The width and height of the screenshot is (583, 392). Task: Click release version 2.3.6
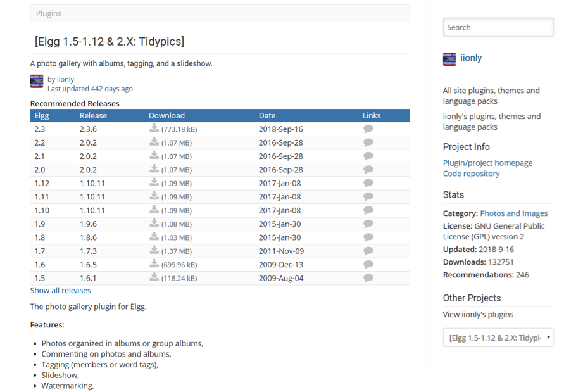88,129
